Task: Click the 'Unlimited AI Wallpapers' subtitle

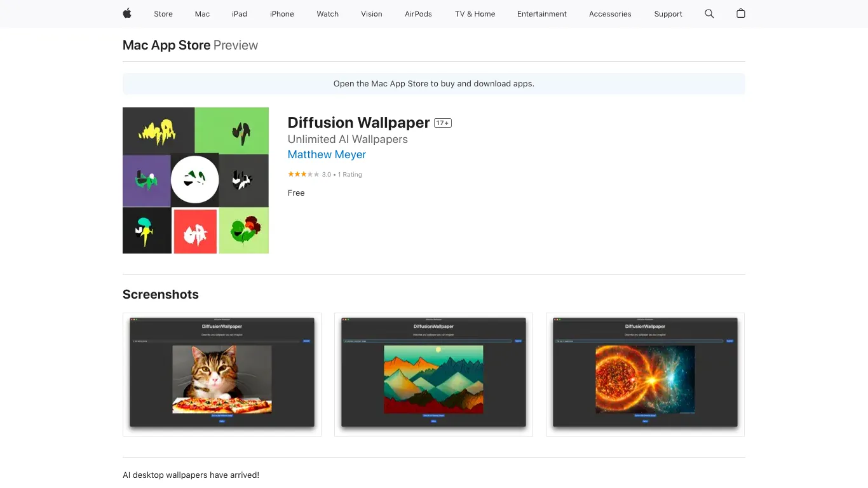Action: pyautogui.click(x=348, y=139)
